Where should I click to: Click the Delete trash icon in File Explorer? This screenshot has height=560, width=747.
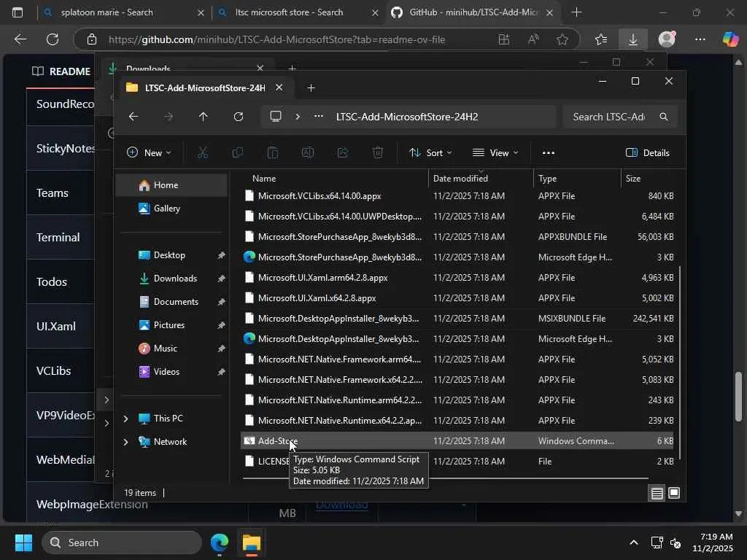point(378,153)
